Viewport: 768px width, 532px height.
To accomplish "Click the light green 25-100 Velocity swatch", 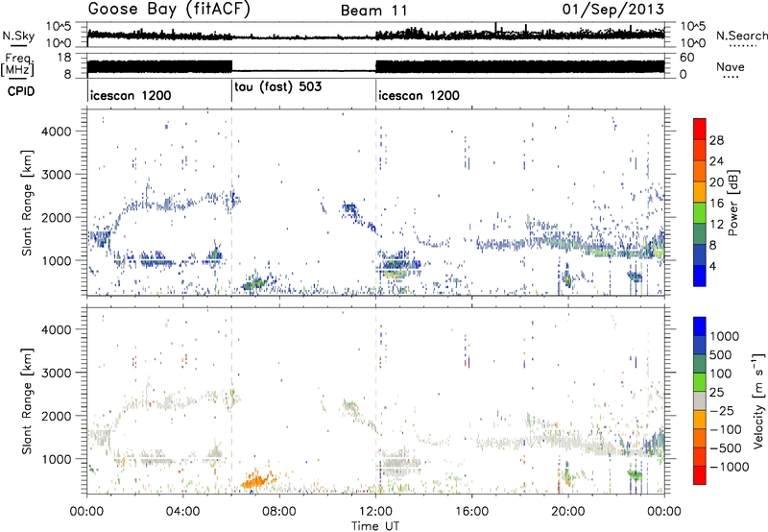I will pos(700,382).
